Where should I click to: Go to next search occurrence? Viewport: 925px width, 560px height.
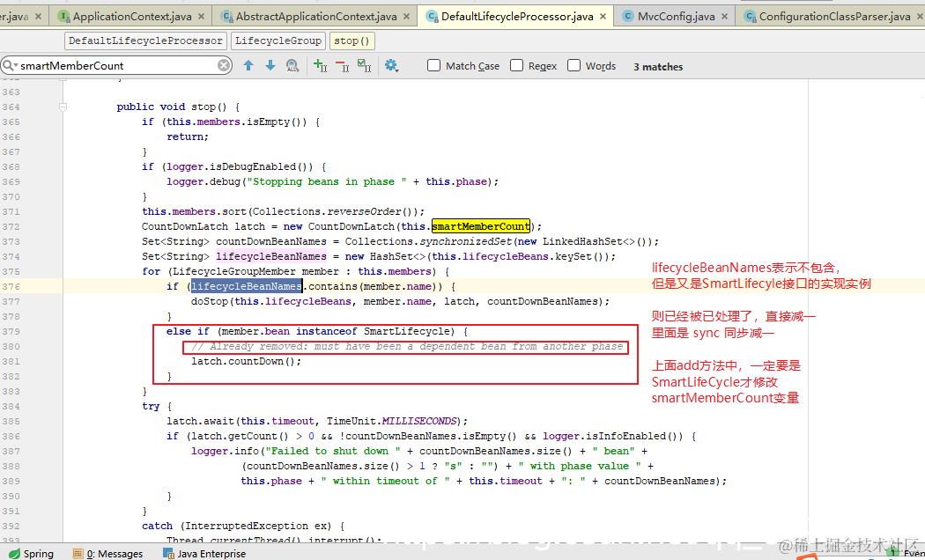click(270, 65)
